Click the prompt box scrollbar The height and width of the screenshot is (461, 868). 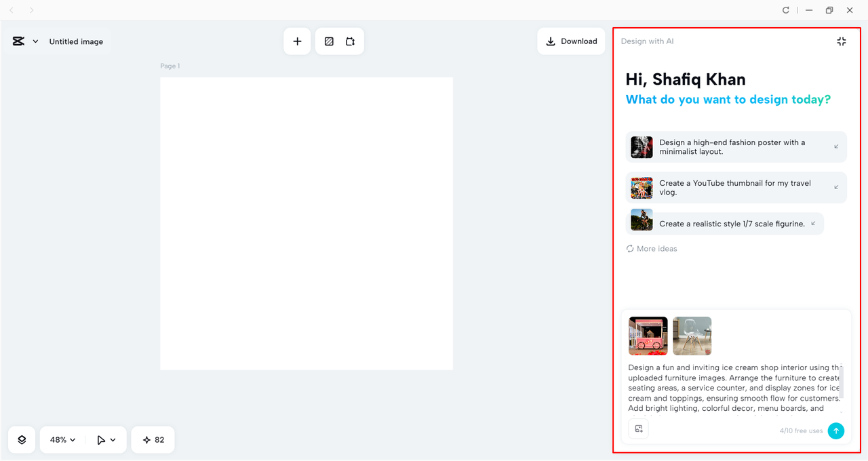click(843, 383)
